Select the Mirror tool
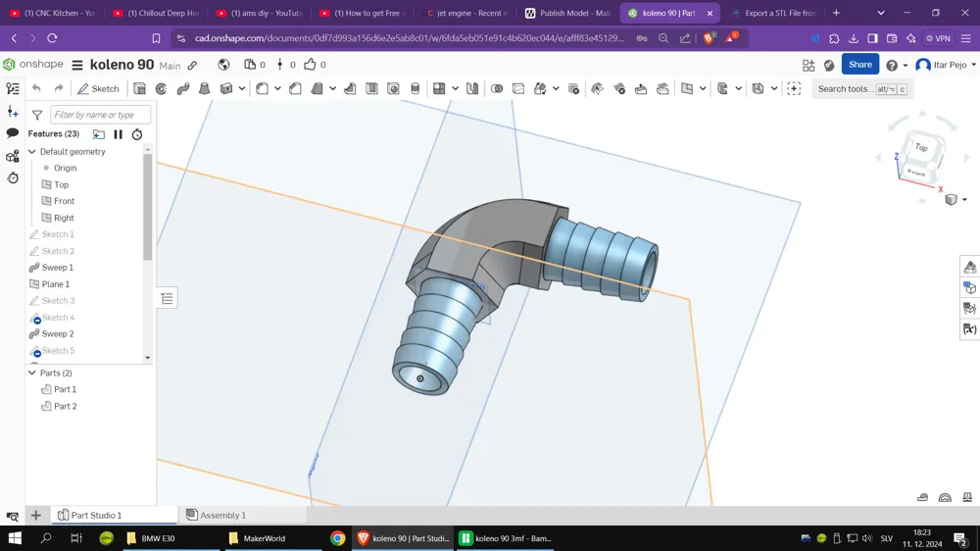 tap(472, 89)
